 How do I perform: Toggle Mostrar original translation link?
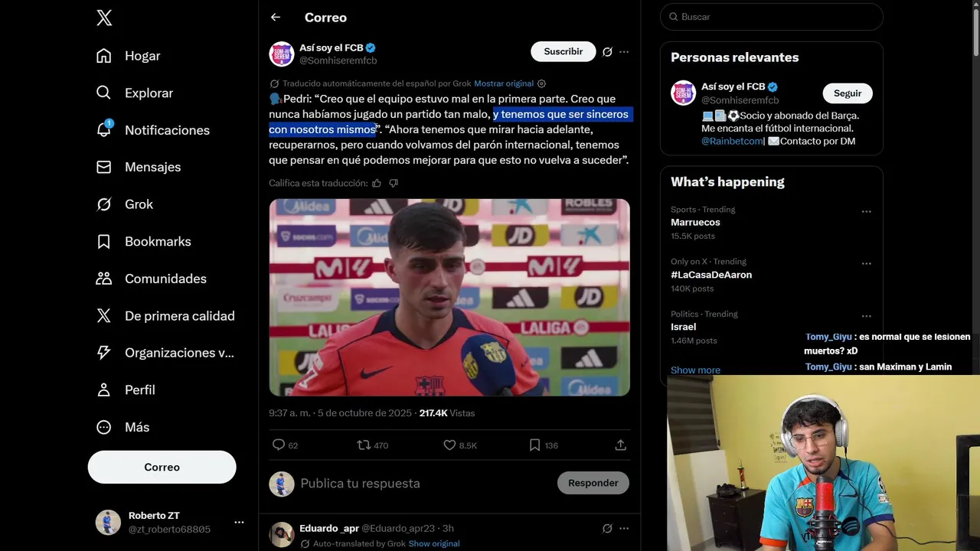504,83
